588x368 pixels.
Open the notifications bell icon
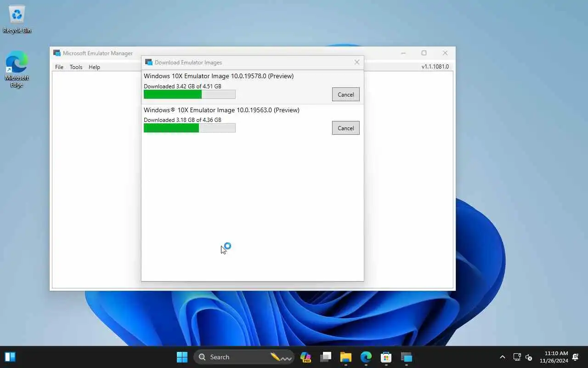(576, 357)
